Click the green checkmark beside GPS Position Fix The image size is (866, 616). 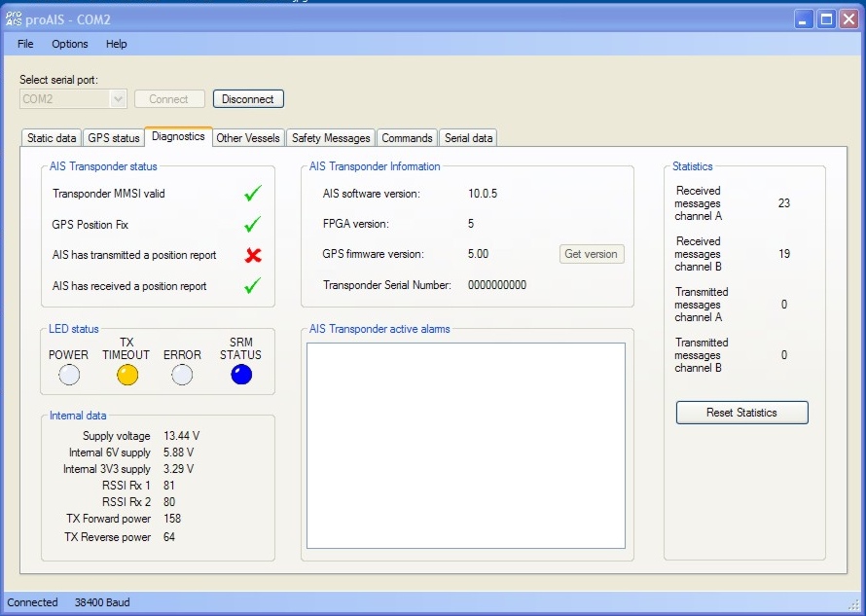pos(252,224)
